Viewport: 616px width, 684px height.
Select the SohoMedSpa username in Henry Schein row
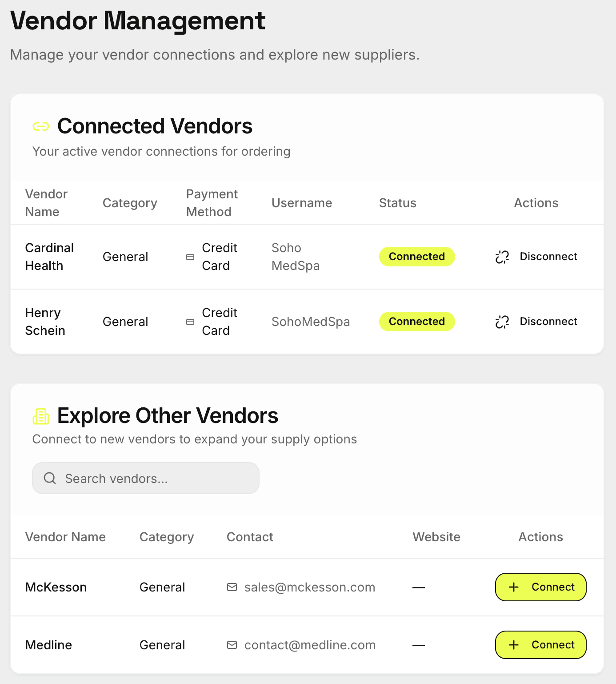coord(310,322)
